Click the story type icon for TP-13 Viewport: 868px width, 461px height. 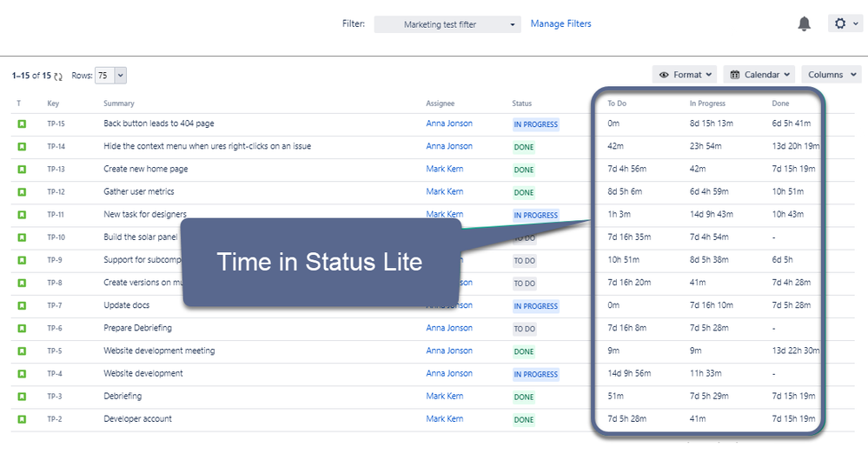(x=22, y=170)
